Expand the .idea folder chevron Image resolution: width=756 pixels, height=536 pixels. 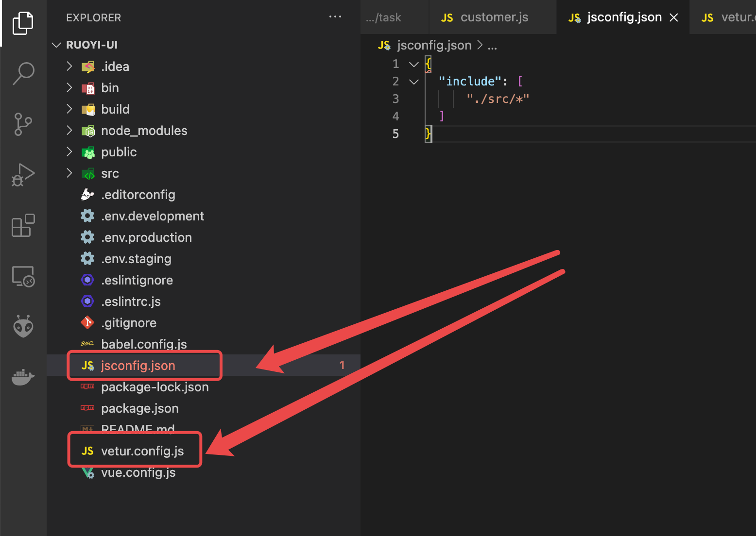(69, 67)
